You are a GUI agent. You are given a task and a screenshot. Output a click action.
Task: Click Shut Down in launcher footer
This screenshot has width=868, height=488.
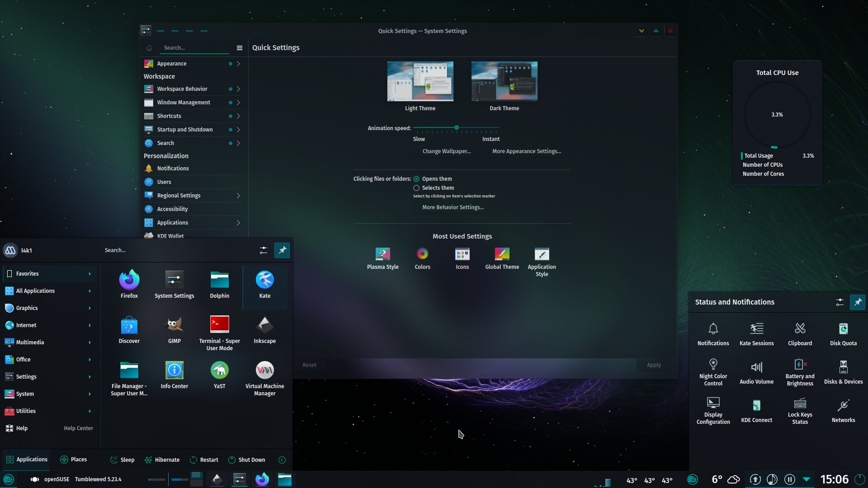point(247,460)
